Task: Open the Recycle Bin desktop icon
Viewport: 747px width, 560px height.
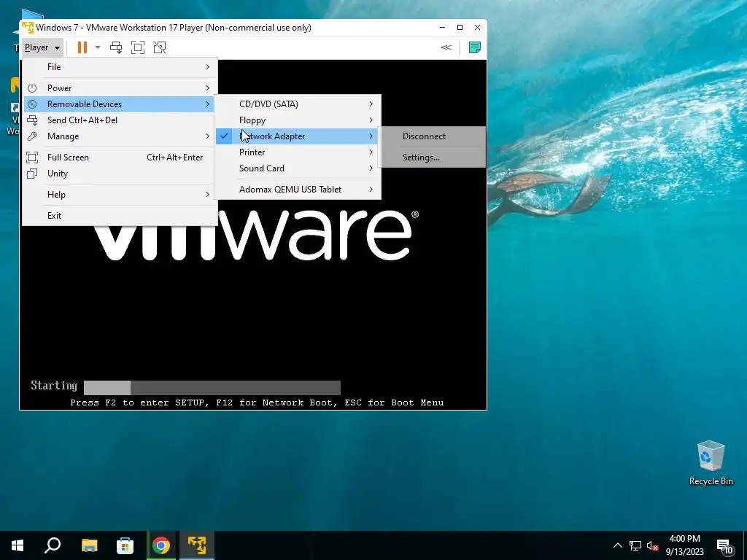Action: 711,463
